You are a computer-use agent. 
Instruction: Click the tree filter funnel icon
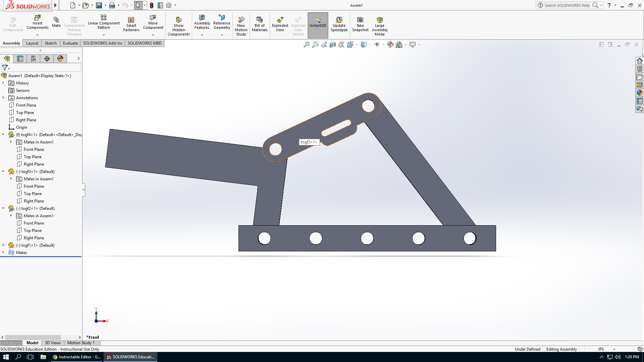coord(5,68)
